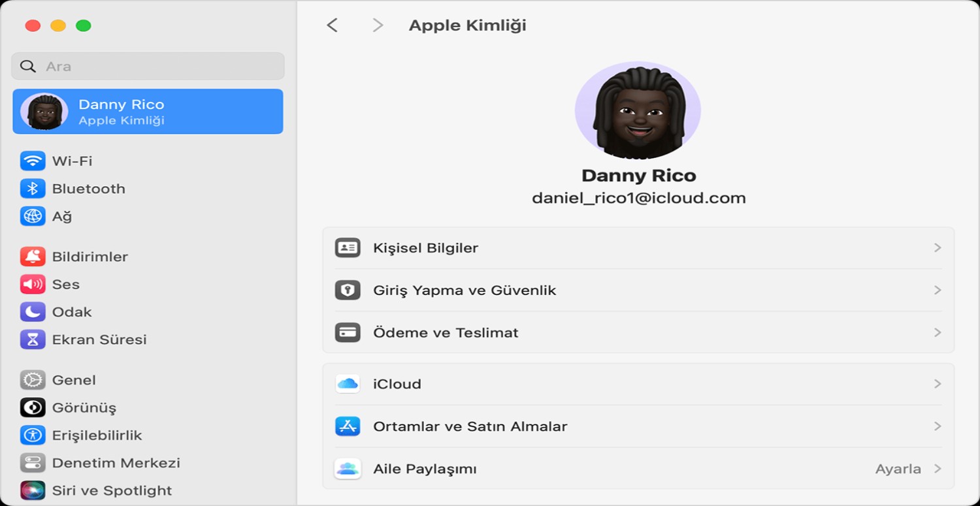Image resolution: width=980 pixels, height=506 pixels.
Task: Select Ekran Süresi hourglass icon
Action: 33,340
